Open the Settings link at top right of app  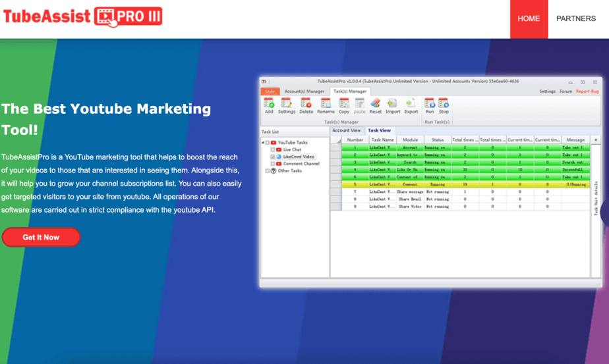click(x=547, y=91)
